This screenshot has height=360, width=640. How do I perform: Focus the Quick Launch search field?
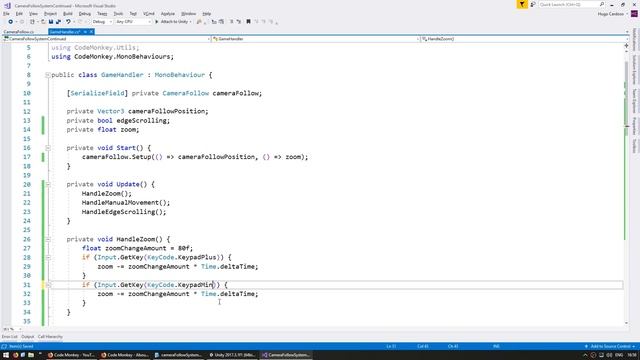click(571, 4)
